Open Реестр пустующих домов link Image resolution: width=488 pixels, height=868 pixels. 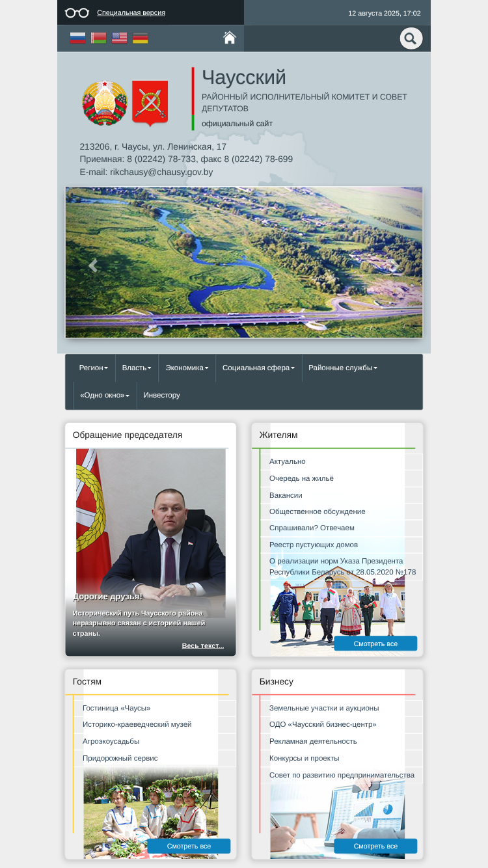point(314,545)
